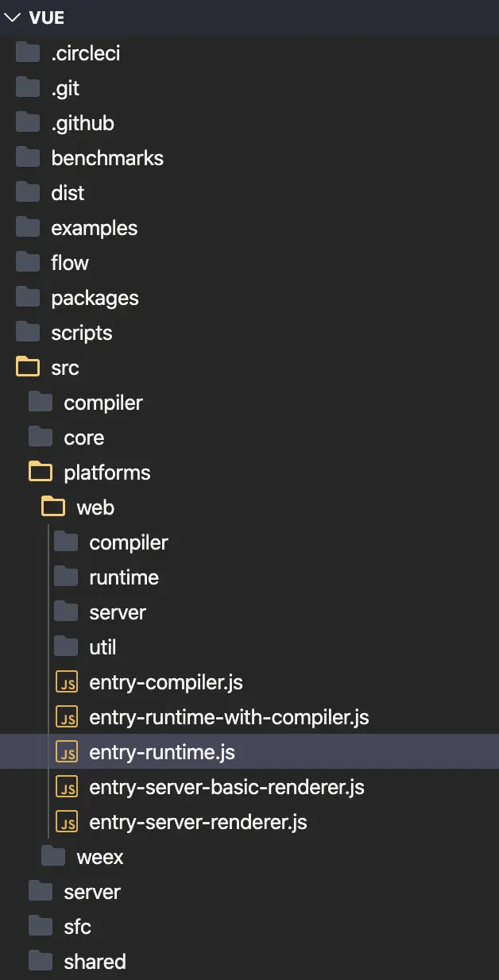Open the file entry-server-renderer.js

[x=198, y=823]
